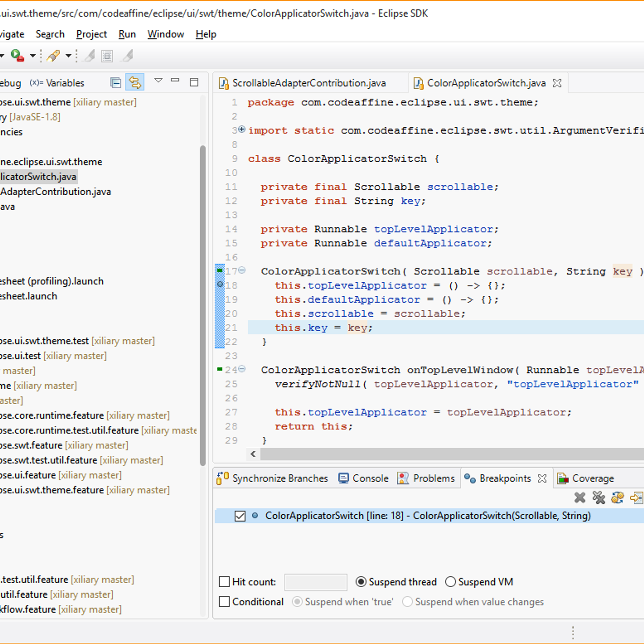Close the Breakpoints view tab
The image size is (644, 644).
pos(542,478)
